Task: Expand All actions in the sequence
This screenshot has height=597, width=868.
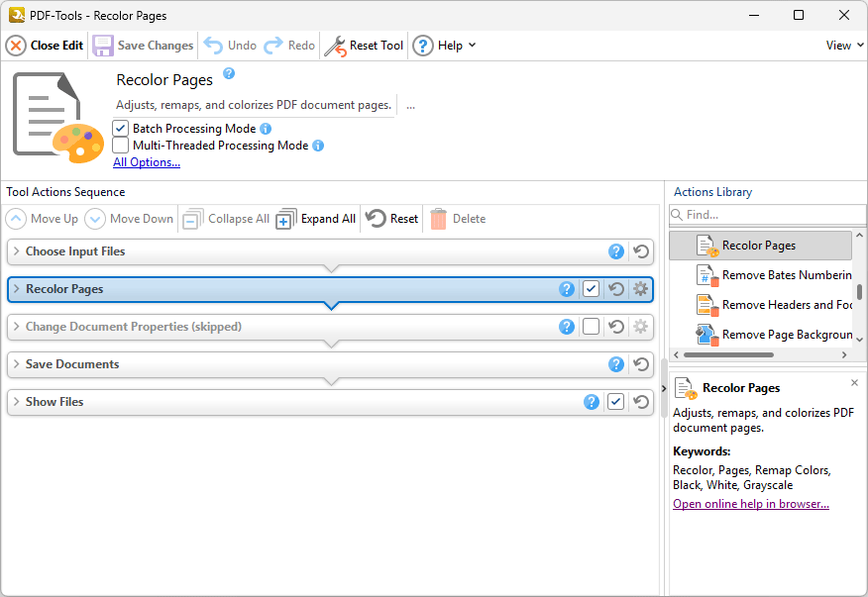Action: 315,219
